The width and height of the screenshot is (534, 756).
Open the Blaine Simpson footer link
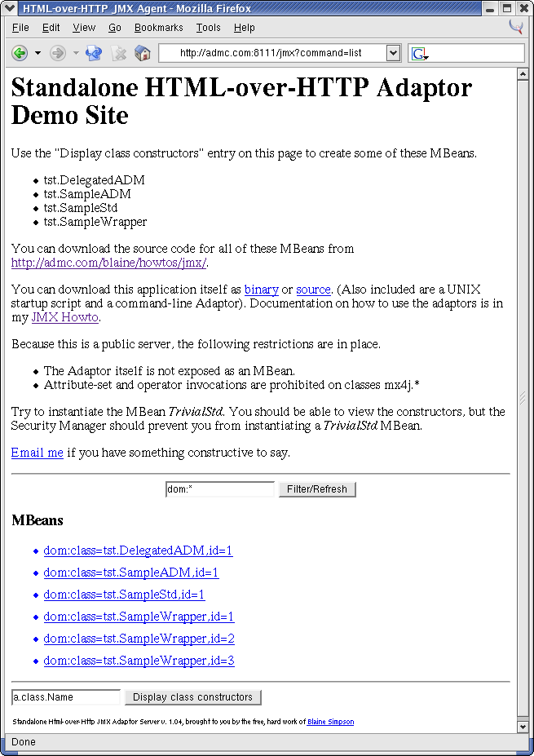(x=331, y=722)
